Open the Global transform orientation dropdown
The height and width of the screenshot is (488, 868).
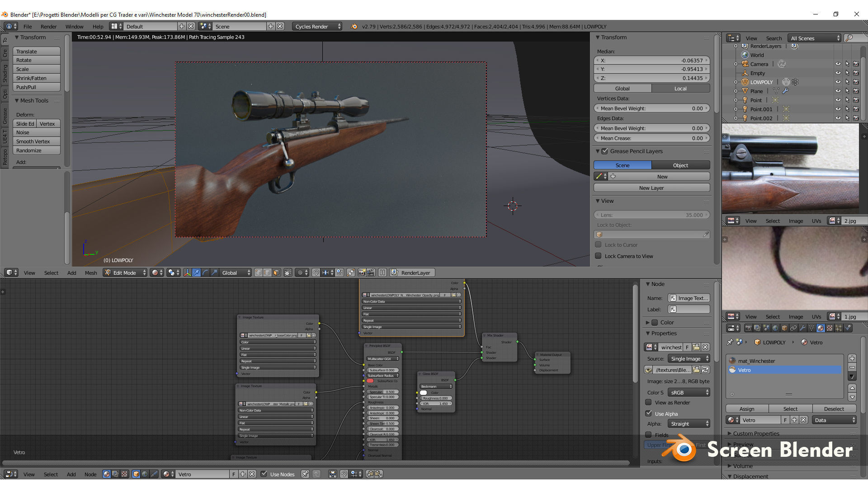point(236,272)
